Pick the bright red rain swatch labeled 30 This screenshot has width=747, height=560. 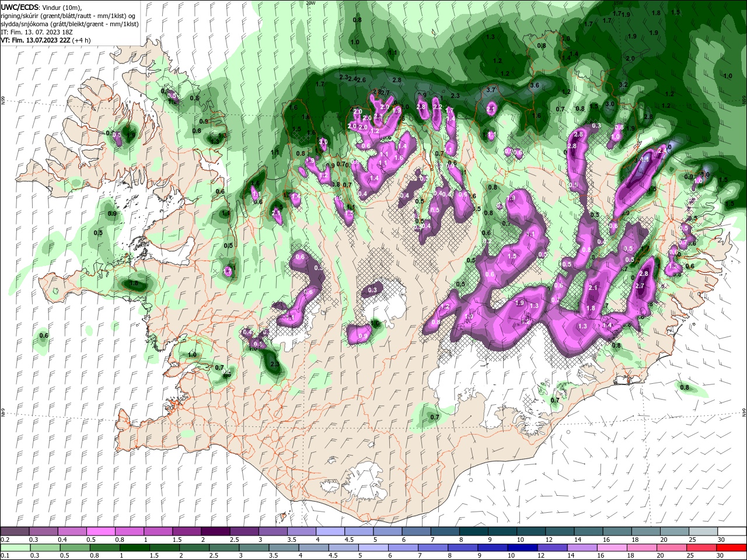pos(732,548)
